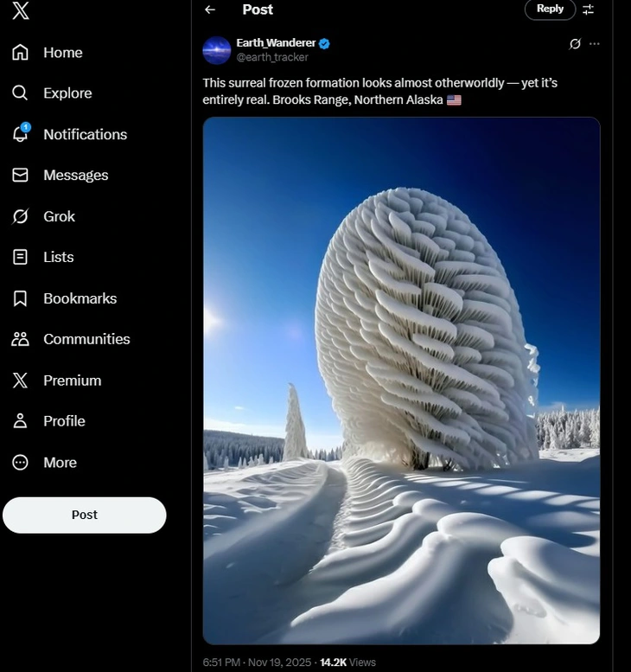Go to Profile in the sidebar

click(64, 421)
